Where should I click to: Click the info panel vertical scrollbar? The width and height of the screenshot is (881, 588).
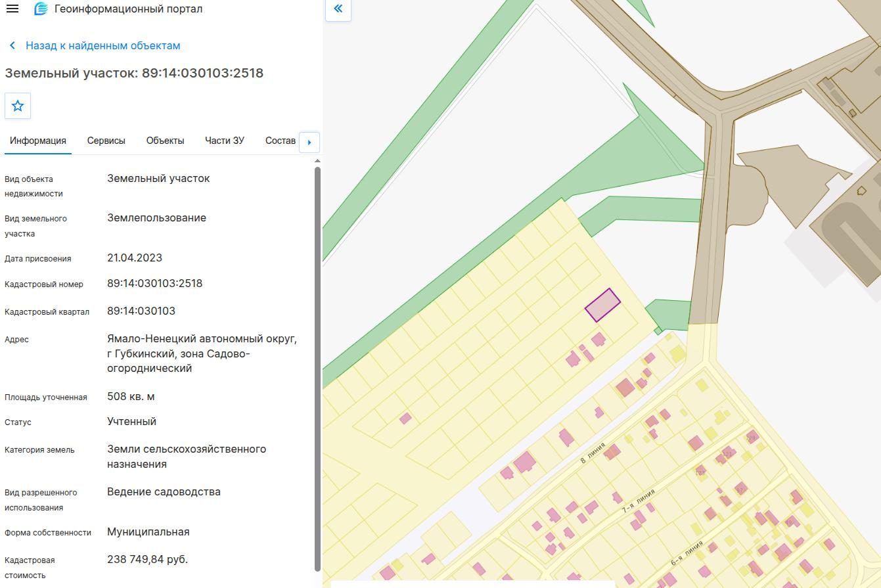click(x=318, y=368)
